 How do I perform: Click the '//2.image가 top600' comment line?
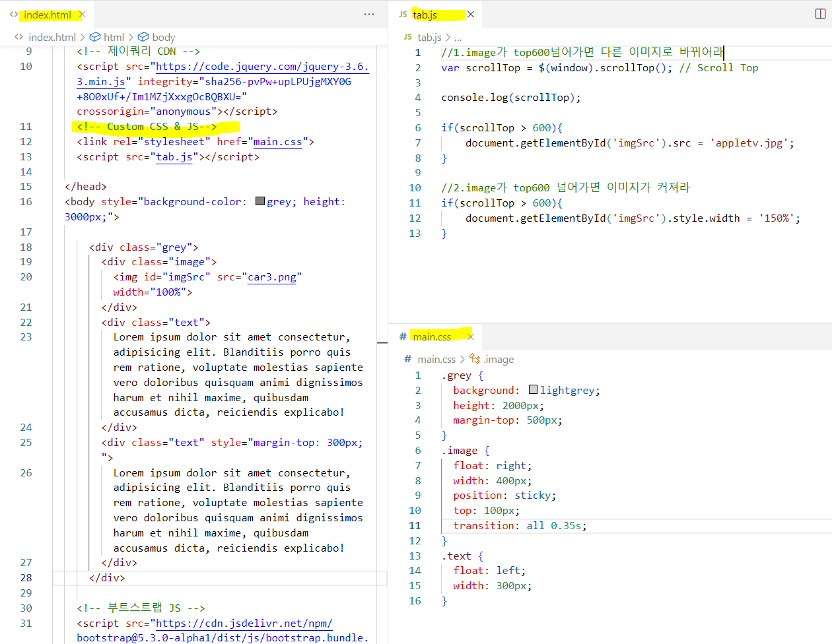565,188
